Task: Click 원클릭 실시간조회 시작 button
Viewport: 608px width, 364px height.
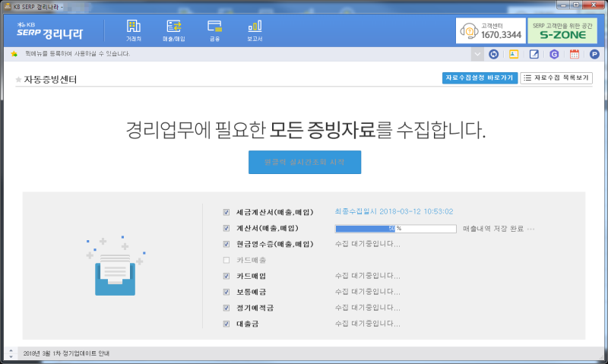Action: 305,162
